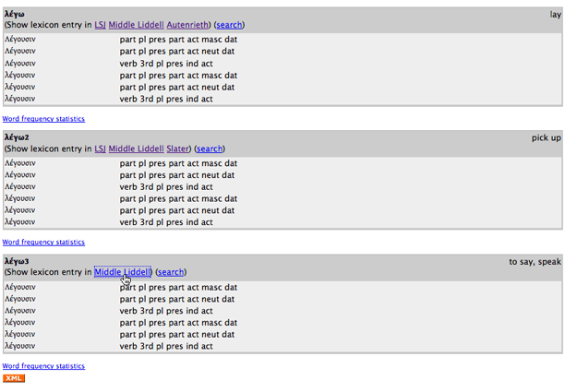Open the Autenrieth lexicon entry
The height and width of the screenshot is (392, 565).
pos(187,24)
